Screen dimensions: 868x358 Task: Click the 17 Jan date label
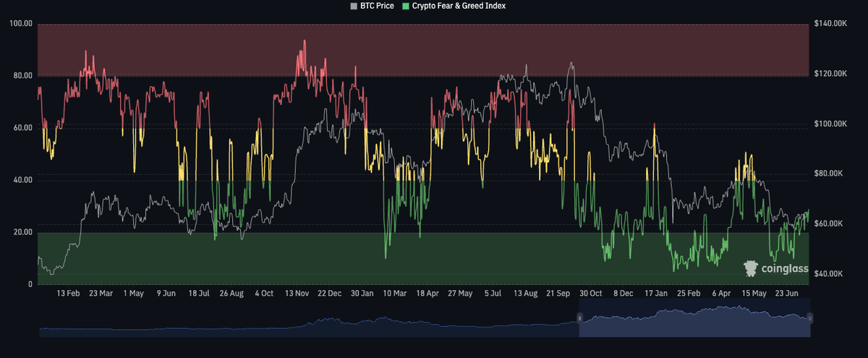[x=656, y=294]
